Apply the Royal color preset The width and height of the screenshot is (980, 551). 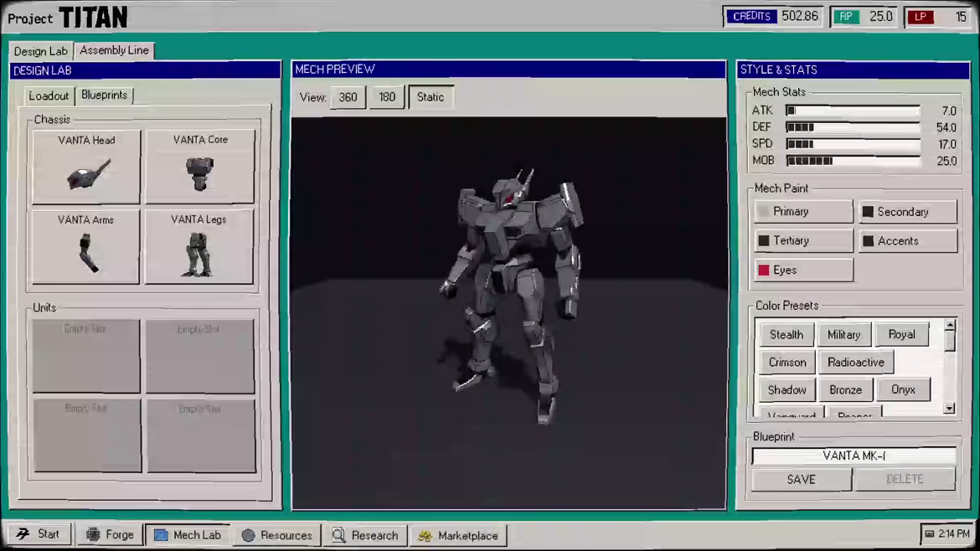pyautogui.click(x=902, y=334)
